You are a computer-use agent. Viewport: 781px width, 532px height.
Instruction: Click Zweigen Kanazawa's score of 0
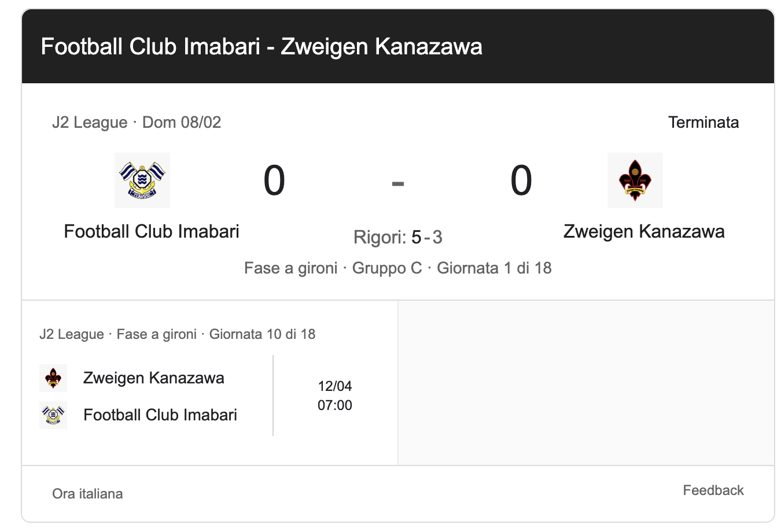[521, 180]
